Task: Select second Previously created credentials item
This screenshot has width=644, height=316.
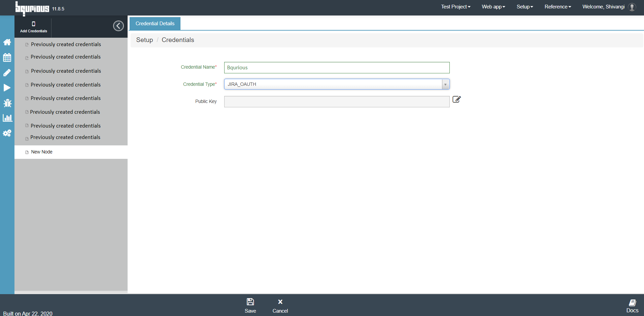Action: click(66, 57)
